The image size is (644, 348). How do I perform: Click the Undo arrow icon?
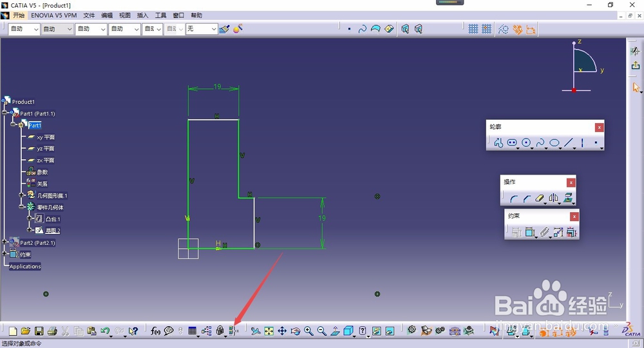point(105,331)
